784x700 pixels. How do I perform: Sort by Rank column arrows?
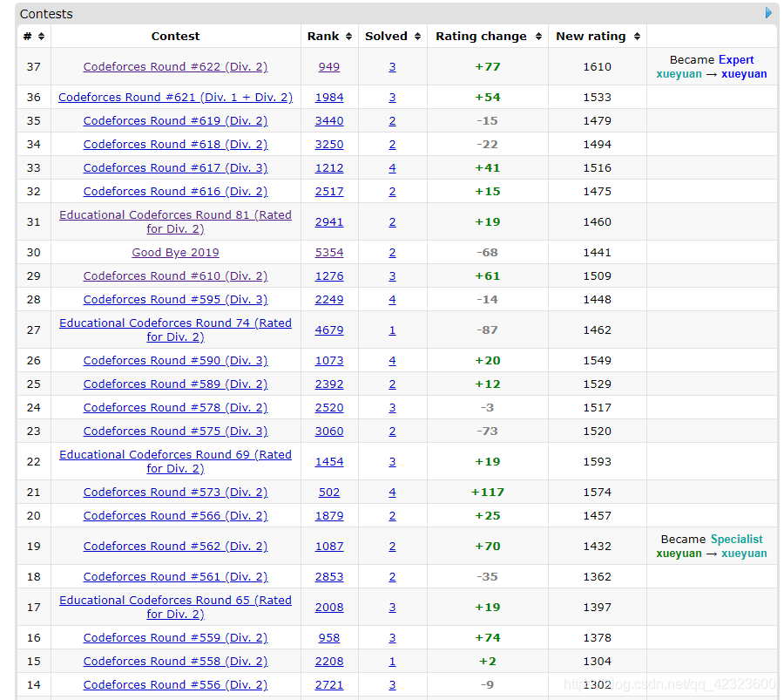pos(349,36)
